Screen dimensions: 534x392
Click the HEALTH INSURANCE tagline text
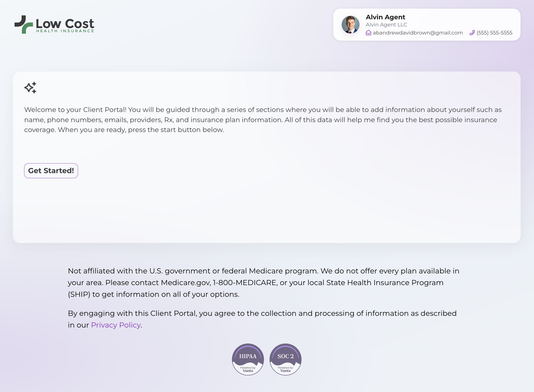click(65, 31)
